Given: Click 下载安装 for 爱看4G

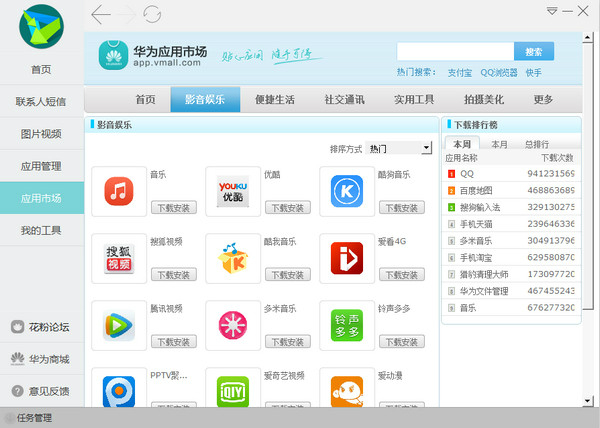Looking at the screenshot, I should tap(402, 275).
